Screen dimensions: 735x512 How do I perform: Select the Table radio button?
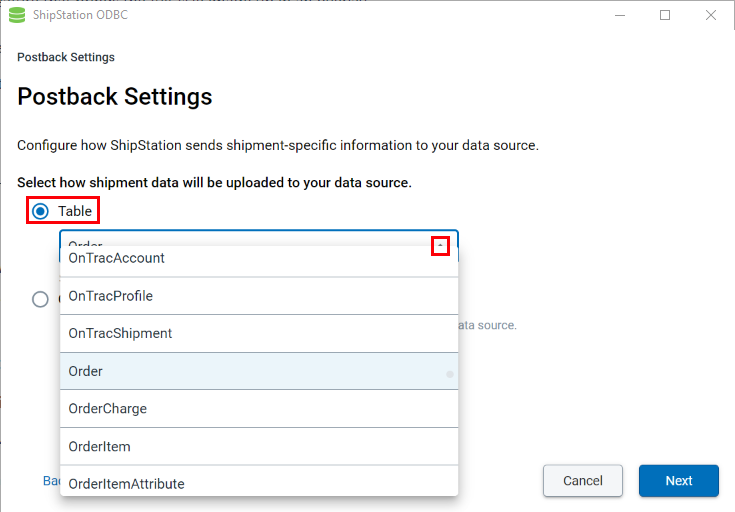tap(40, 211)
